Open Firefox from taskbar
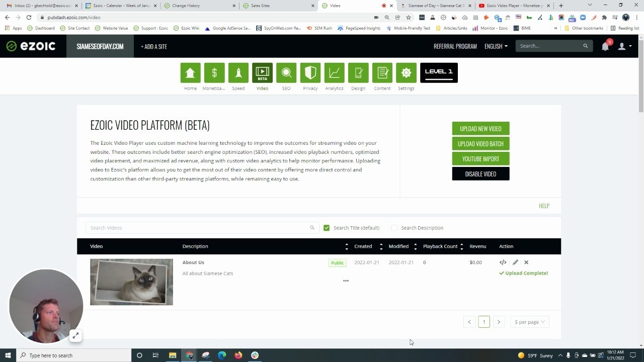Image resolution: width=644 pixels, height=362 pixels. coord(238,355)
